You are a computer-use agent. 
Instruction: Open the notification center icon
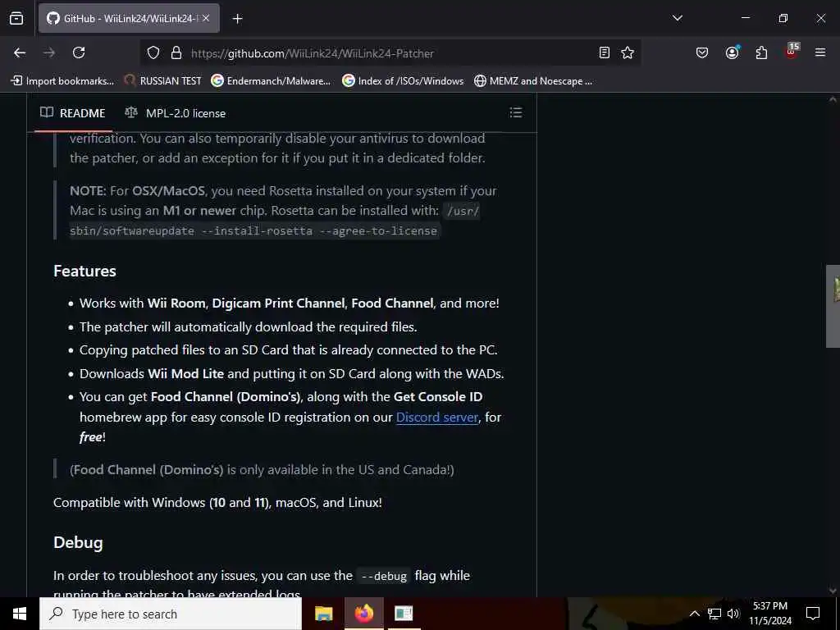point(813,614)
